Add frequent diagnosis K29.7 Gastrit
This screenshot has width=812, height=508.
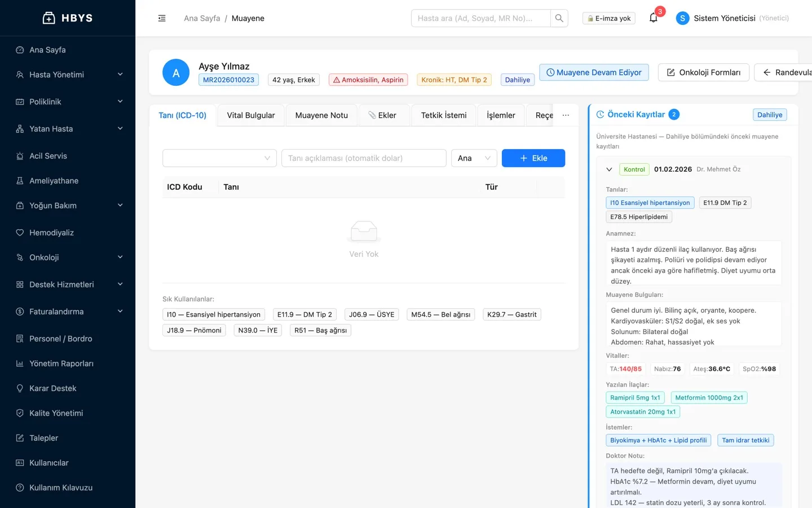(x=512, y=314)
